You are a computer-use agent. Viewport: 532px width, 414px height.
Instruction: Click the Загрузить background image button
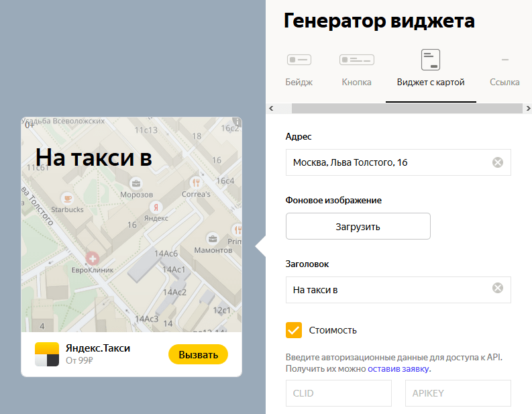pyautogui.click(x=358, y=226)
